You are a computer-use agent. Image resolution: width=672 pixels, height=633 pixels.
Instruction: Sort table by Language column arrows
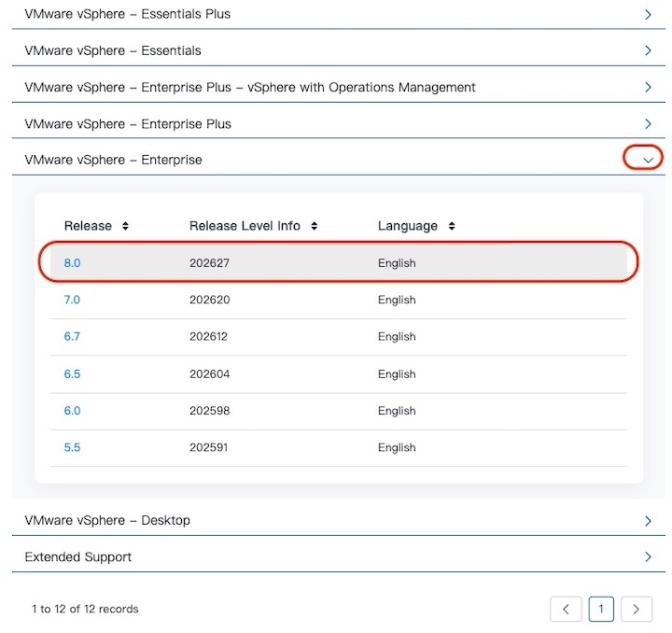pos(452,226)
